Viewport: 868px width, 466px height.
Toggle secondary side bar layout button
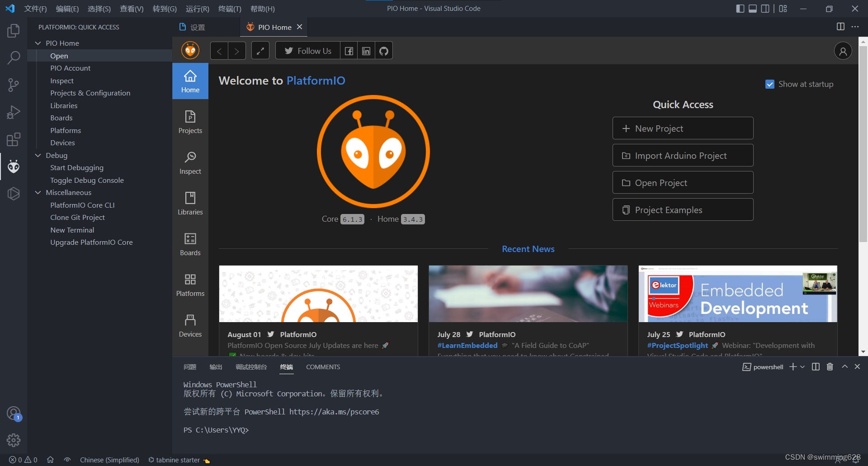pos(765,9)
